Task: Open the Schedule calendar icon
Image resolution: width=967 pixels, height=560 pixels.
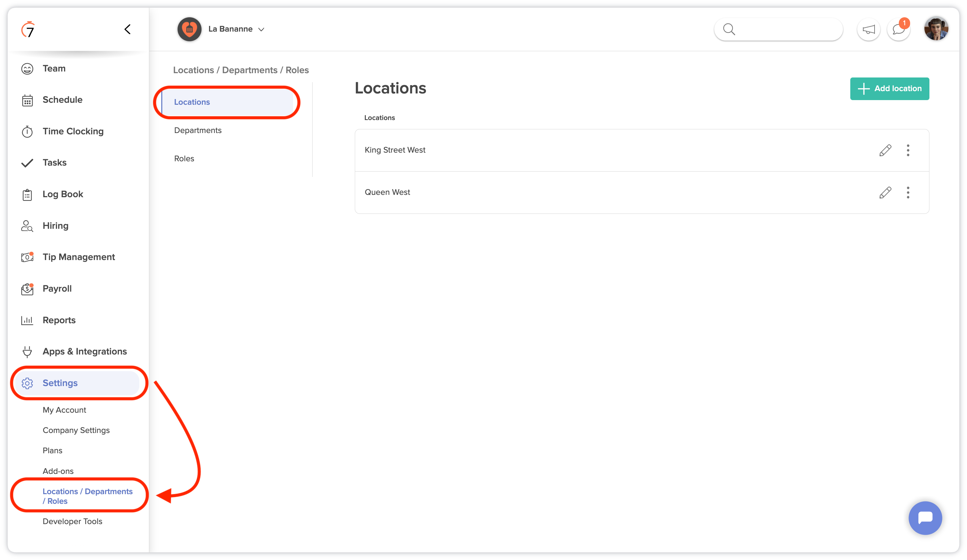Action: point(27,100)
